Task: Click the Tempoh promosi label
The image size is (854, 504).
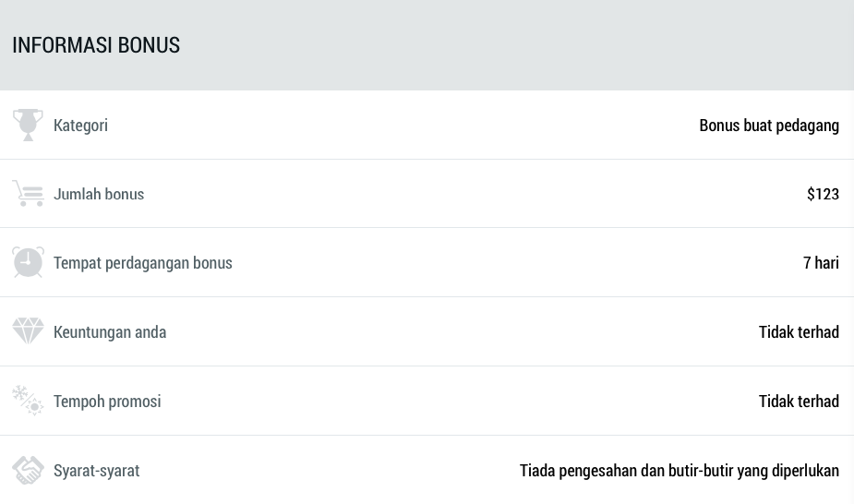Action: [x=107, y=401]
